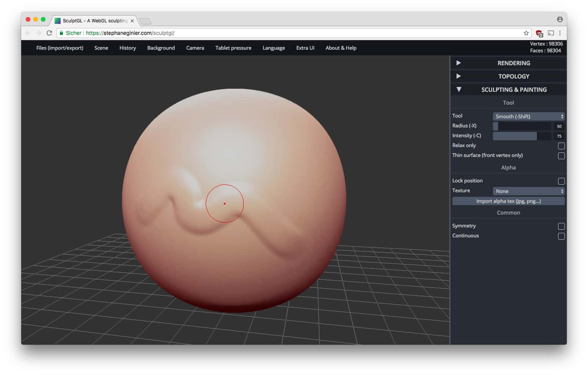Image resolution: width=588 pixels, height=375 pixels.
Task: Adjust the Intensity (-C) slider
Action: click(521, 136)
